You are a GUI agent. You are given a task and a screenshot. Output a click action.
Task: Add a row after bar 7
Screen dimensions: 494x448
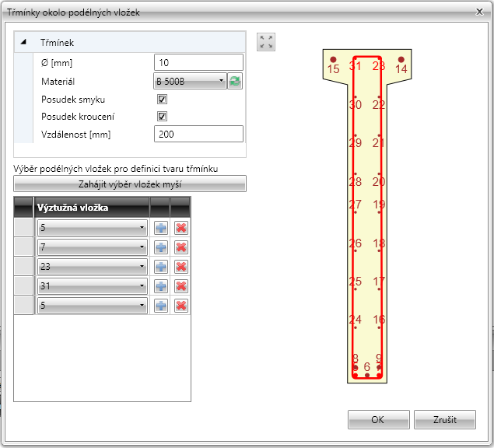pyautogui.click(x=161, y=247)
